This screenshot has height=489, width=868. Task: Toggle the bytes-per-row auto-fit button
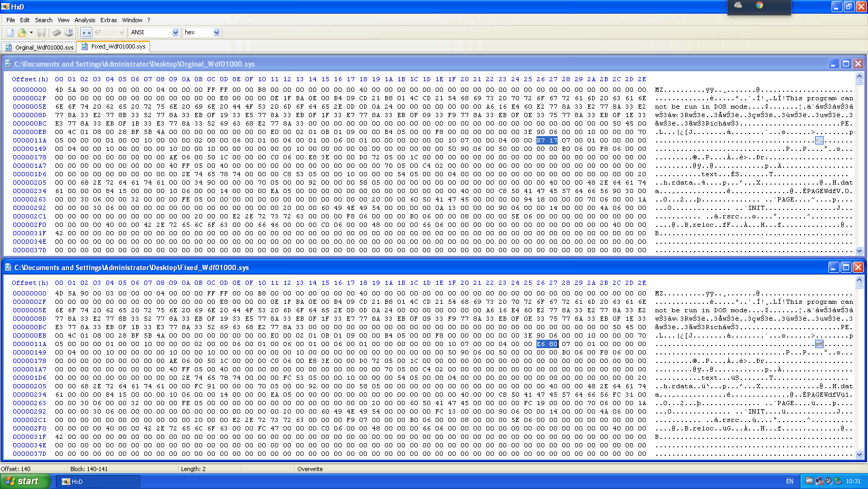point(86,33)
